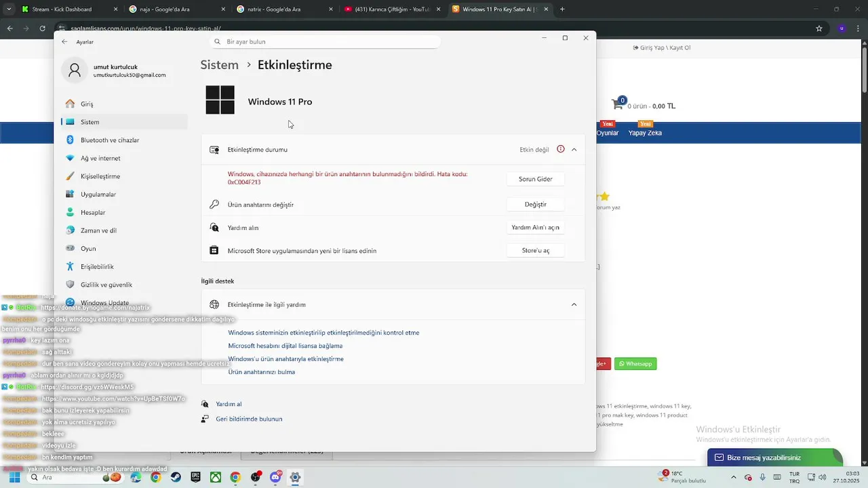This screenshot has width=868, height=488.
Task: Click the Sorun Gider button
Action: coord(536,179)
